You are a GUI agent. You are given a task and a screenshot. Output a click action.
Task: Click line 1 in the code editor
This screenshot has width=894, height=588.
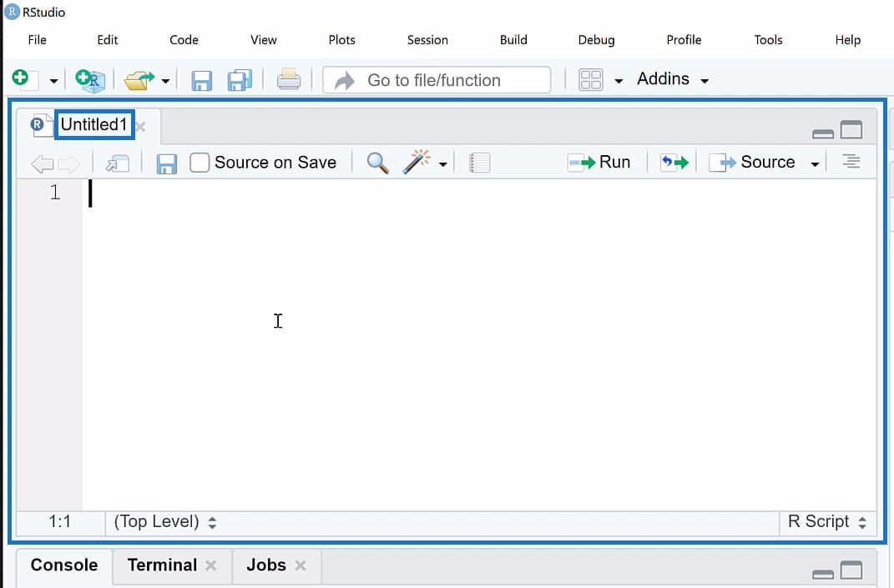(x=479, y=193)
